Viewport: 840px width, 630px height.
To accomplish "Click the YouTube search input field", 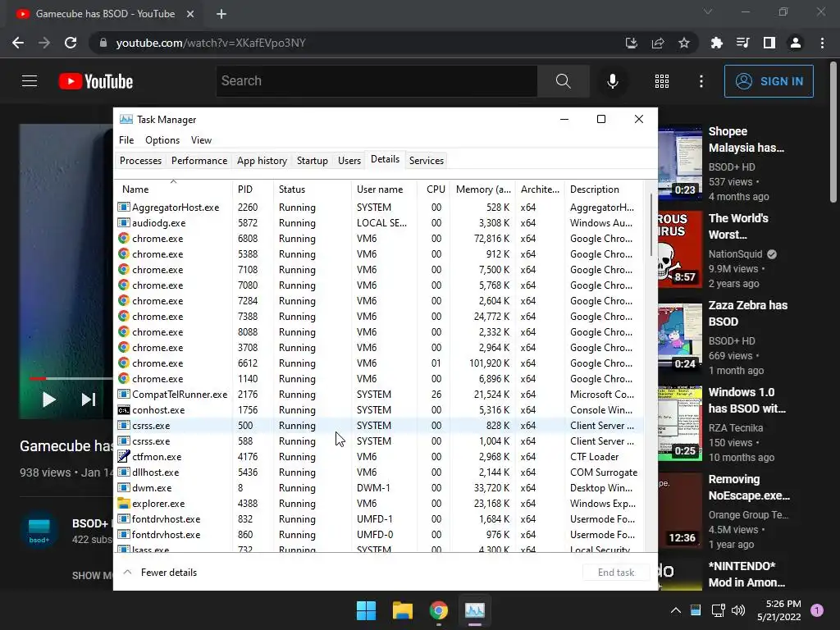I will pos(377,81).
